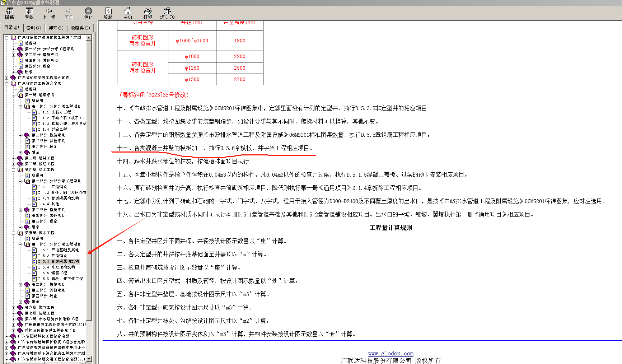622x364 pixels.
Task: Click book icon of 广东省传统建筑保护修复工程综合定额
Action: (13, 342)
